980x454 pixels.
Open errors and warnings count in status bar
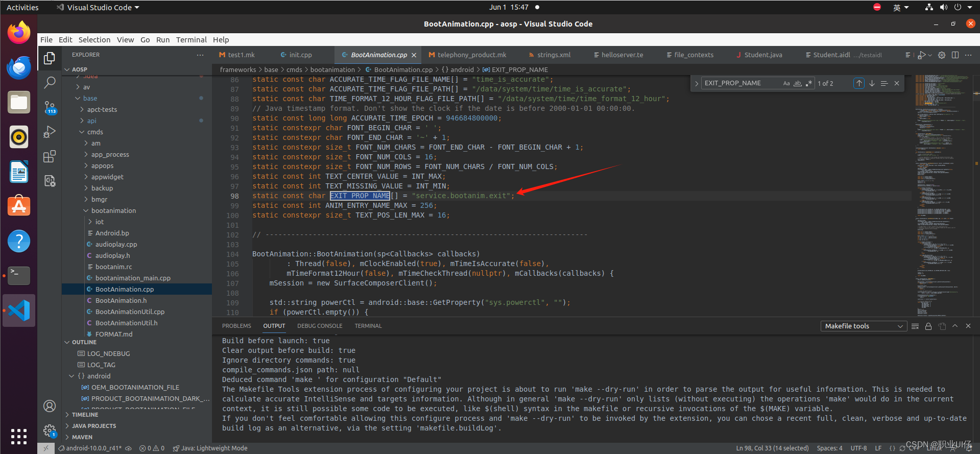point(152,448)
